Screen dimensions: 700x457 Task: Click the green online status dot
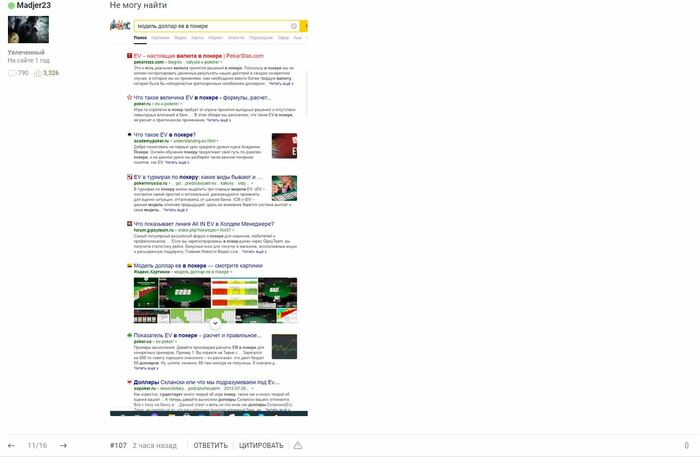coord(11,6)
